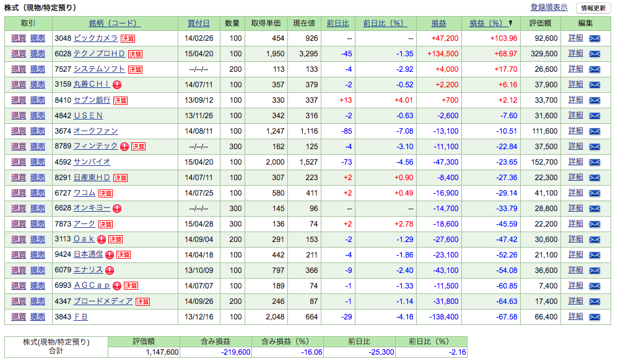Click 現売 for テクノプロHD
Screen dimensions: 618x364
[x=38, y=54]
